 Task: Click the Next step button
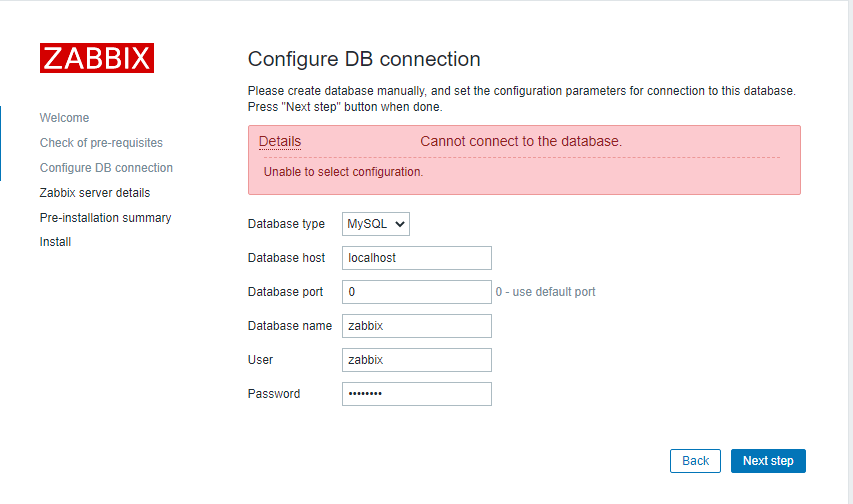[768, 461]
